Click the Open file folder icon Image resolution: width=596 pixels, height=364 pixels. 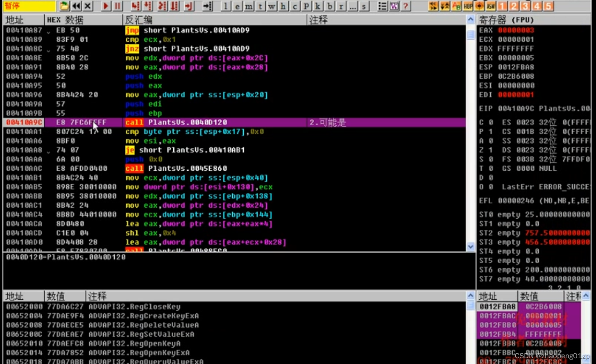(x=64, y=6)
